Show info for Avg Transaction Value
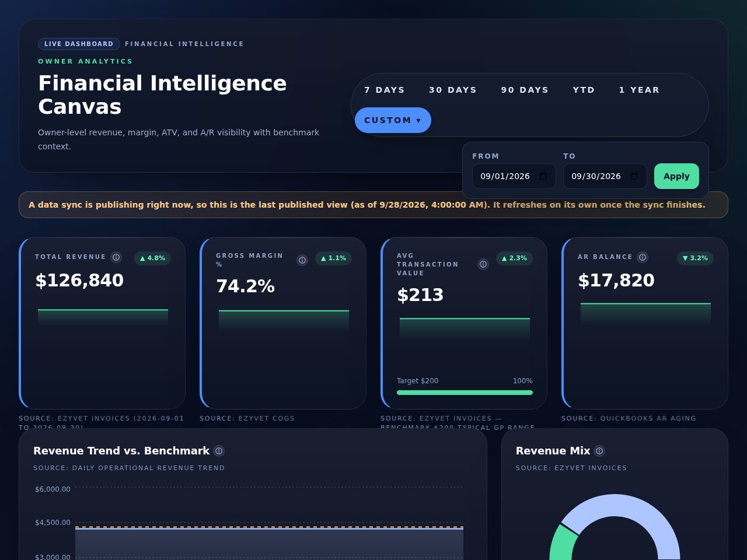The image size is (747, 560). 483,264
